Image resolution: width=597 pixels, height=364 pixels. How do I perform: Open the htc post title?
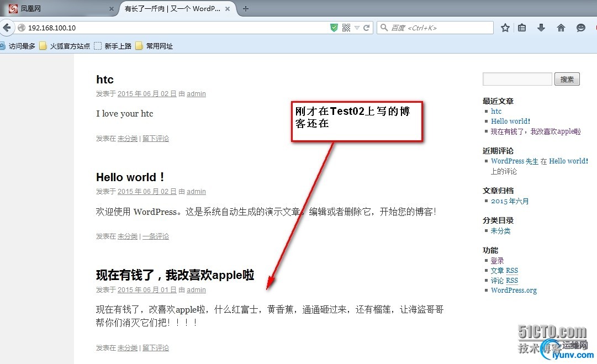[x=105, y=80]
